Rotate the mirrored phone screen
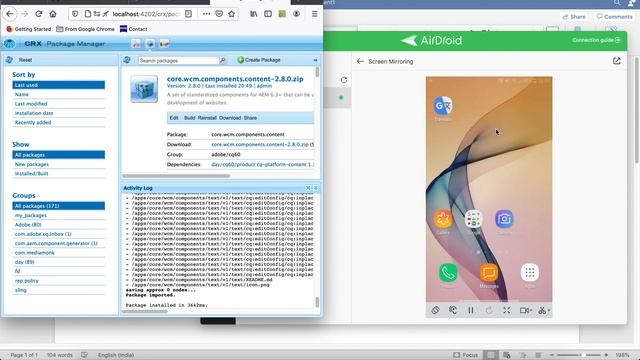Screen dimensions: 640x360 (x=435, y=310)
